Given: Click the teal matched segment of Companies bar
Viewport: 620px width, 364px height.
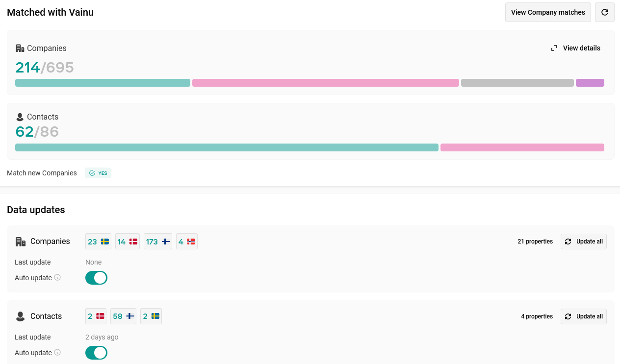Looking at the screenshot, I should click(x=103, y=83).
